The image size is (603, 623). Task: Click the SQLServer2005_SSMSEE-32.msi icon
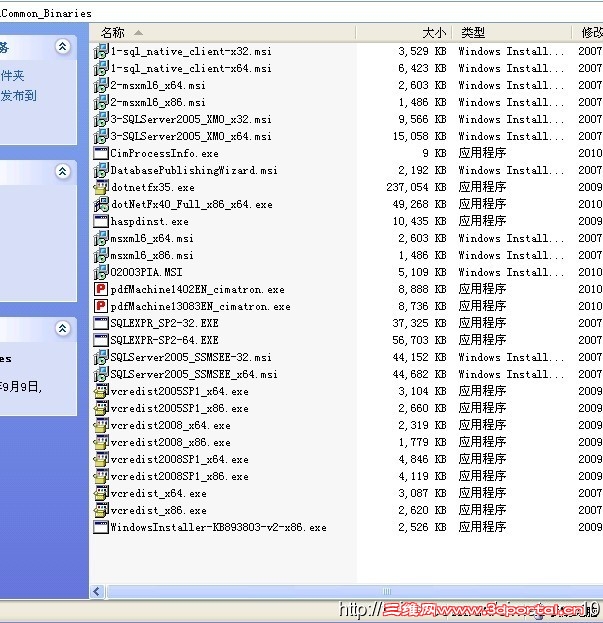coord(101,357)
